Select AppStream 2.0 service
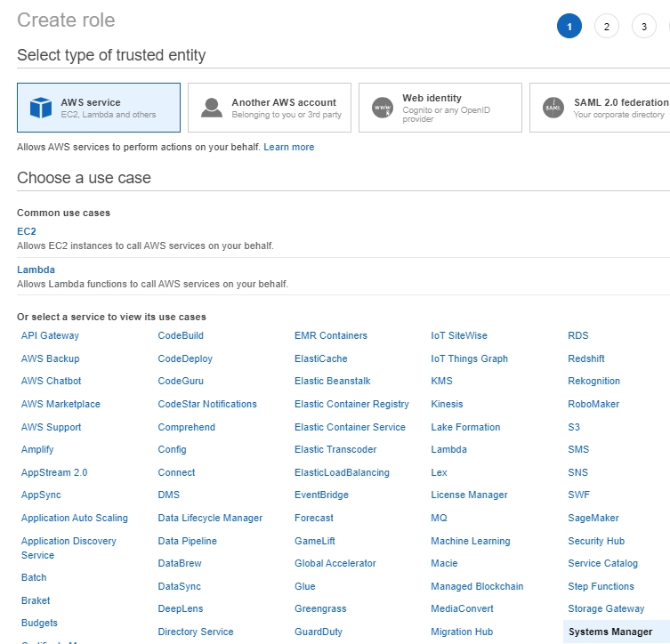 pyautogui.click(x=54, y=472)
